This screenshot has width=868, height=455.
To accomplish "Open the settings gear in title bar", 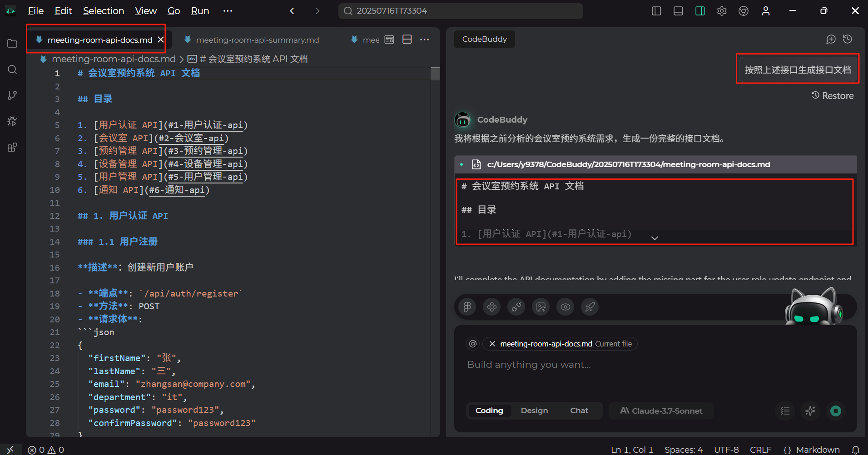I will tap(722, 11).
